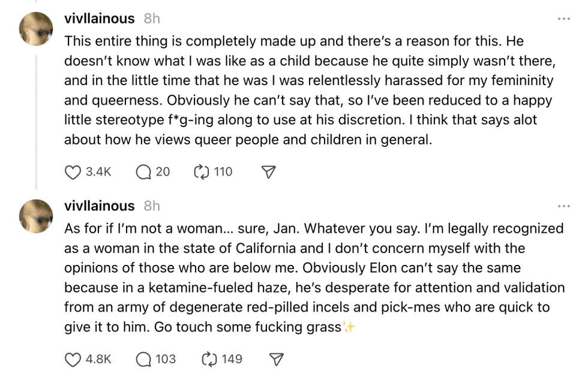Image resolution: width=588 pixels, height=377 pixels.
Task: Open vivllainous profile from the second post
Action: pos(100,206)
